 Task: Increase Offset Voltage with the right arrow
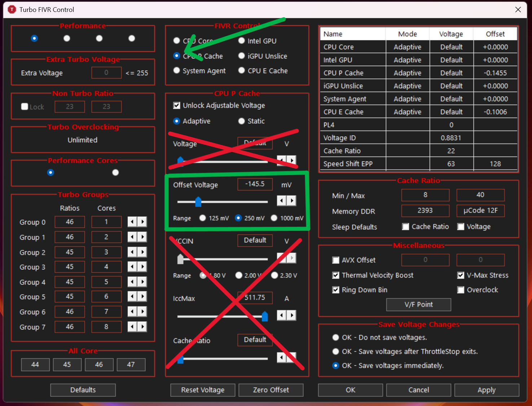291,200
